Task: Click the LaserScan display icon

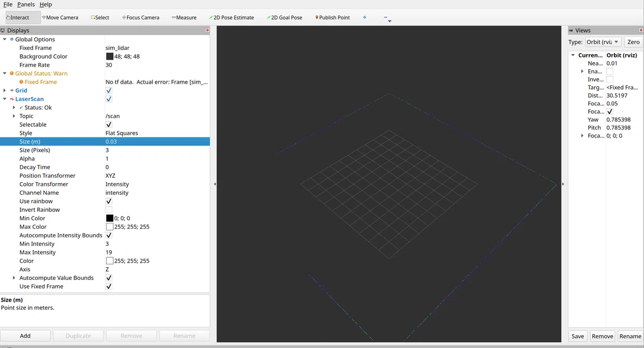Action: (x=12, y=99)
